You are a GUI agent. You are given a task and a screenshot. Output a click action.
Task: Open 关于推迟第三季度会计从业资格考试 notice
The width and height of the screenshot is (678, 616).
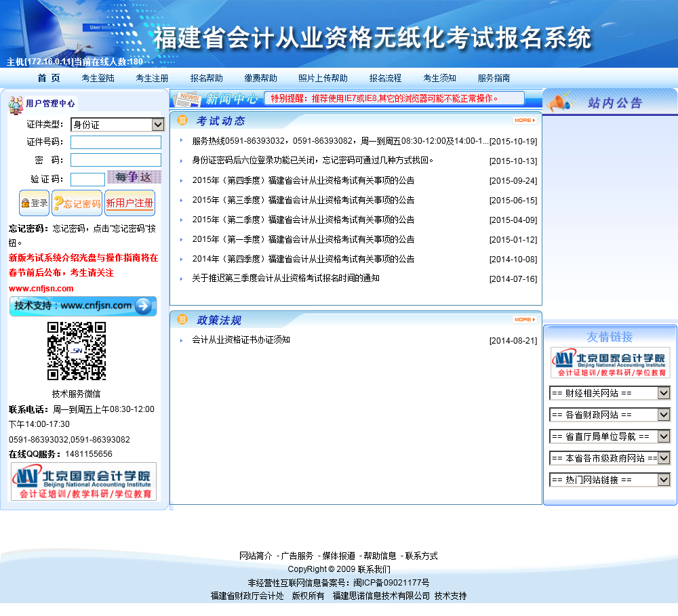point(286,278)
